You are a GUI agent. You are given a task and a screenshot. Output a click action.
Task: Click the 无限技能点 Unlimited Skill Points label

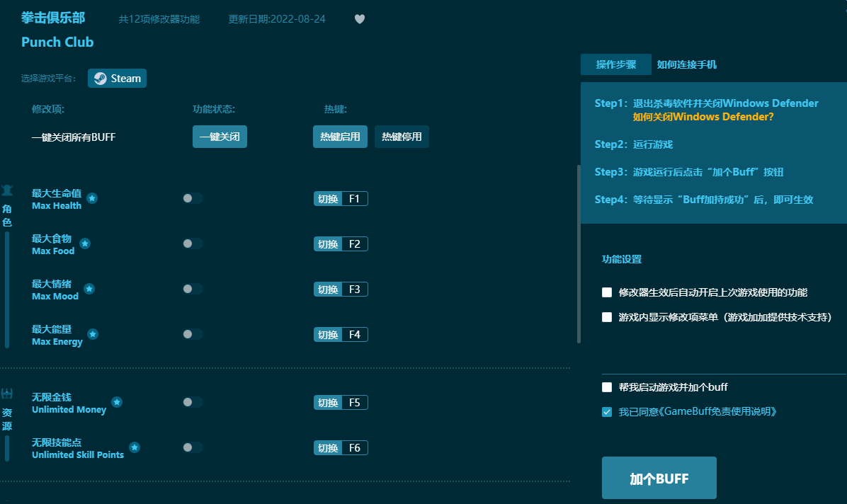point(78,448)
